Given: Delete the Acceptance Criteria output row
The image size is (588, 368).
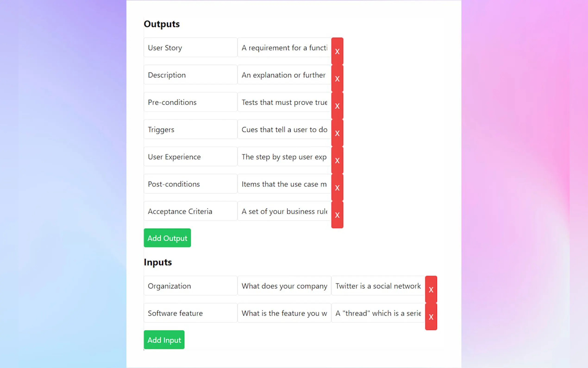Looking at the screenshot, I should coord(337,215).
